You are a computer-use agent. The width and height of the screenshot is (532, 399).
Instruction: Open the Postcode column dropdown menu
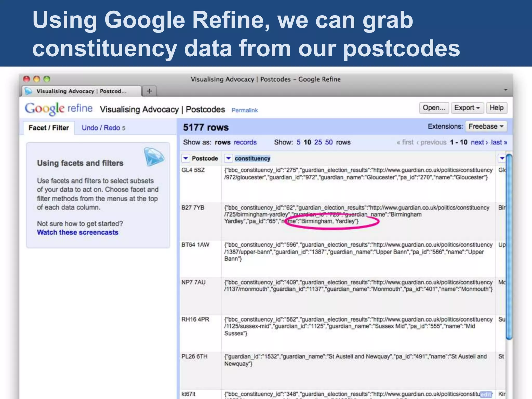pos(186,158)
